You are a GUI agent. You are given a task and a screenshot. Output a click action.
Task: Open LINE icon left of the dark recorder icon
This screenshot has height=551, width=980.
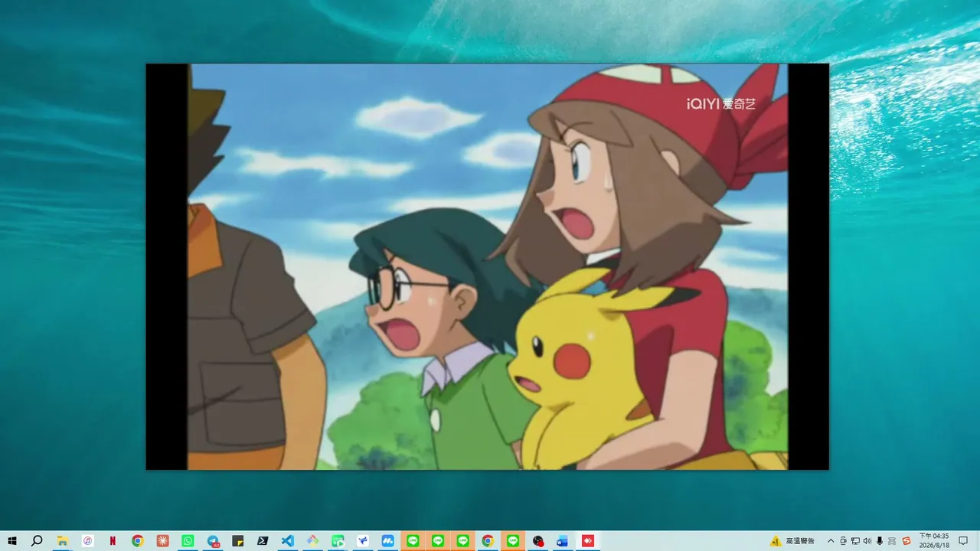(x=512, y=540)
